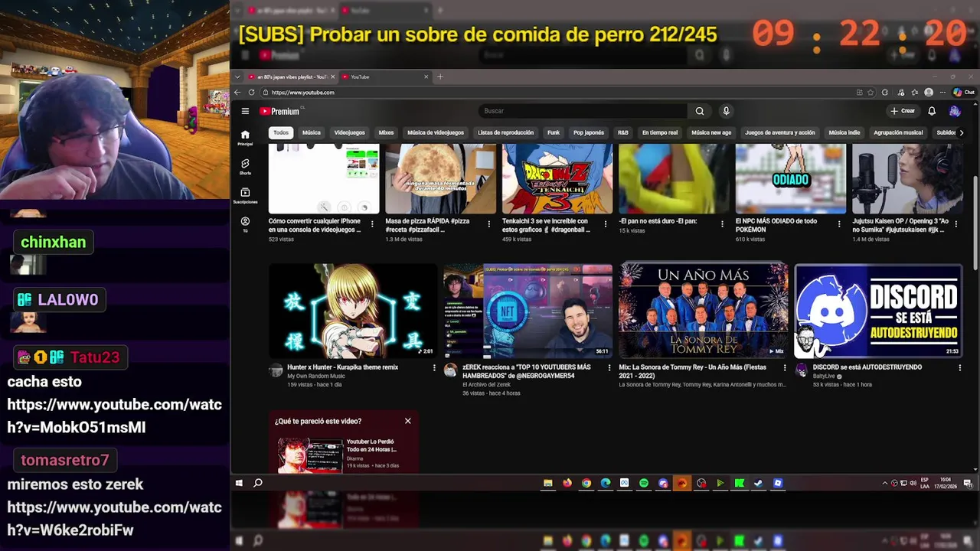The height and width of the screenshot is (551, 980).
Task: Open YouTube notifications bell
Action: click(932, 111)
